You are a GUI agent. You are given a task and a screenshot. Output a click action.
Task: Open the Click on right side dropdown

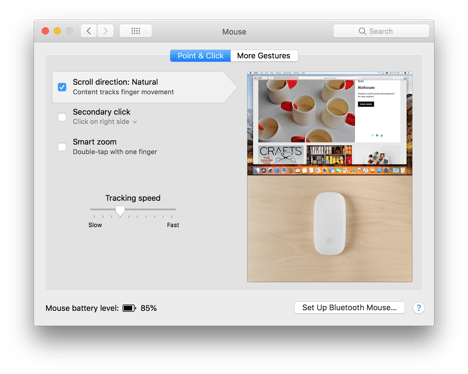[105, 122]
